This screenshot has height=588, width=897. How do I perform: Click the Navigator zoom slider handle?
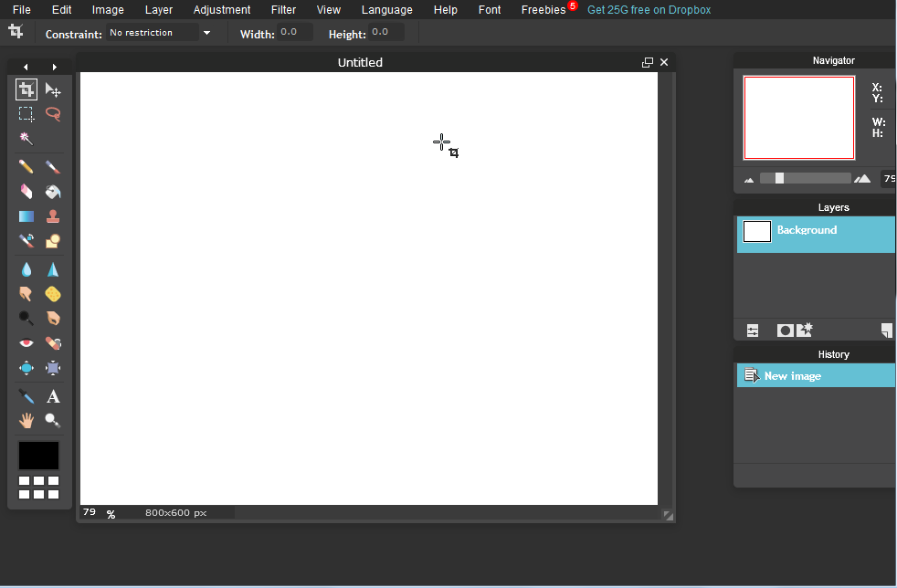click(779, 178)
